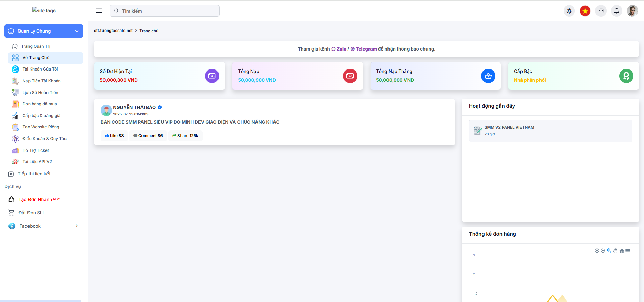The height and width of the screenshot is (302, 644).
Task: Click the Share 126k button
Action: (185, 136)
